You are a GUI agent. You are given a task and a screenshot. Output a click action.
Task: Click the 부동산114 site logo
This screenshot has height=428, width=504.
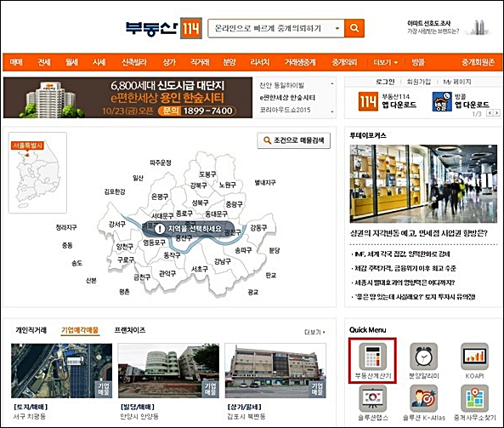click(x=163, y=28)
